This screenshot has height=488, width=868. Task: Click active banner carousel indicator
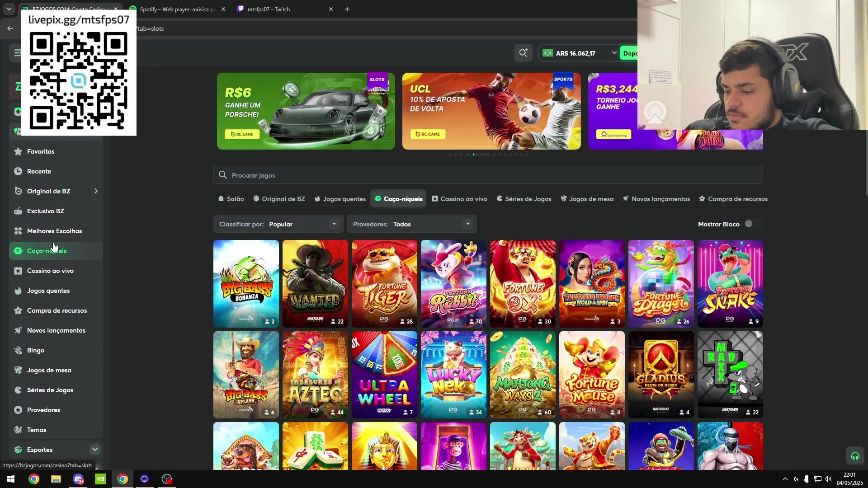[481, 155]
